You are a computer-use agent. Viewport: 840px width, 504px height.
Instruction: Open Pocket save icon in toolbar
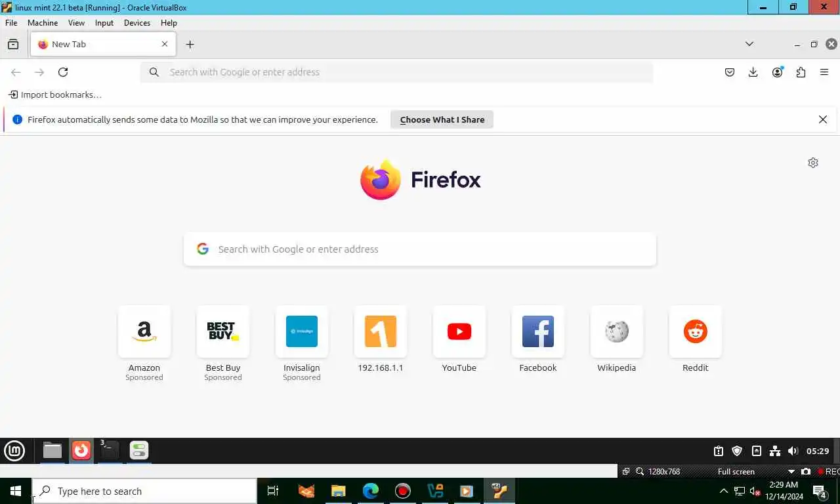(x=730, y=72)
